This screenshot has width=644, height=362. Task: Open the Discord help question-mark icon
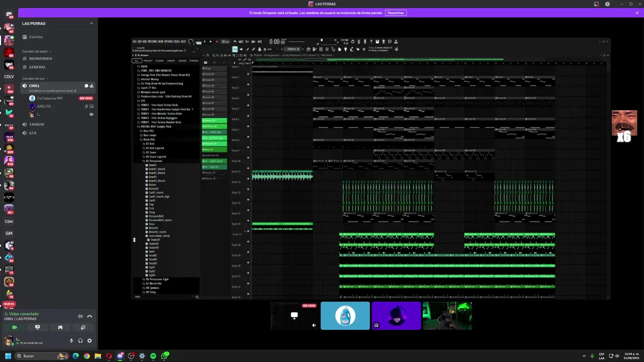click(x=607, y=4)
